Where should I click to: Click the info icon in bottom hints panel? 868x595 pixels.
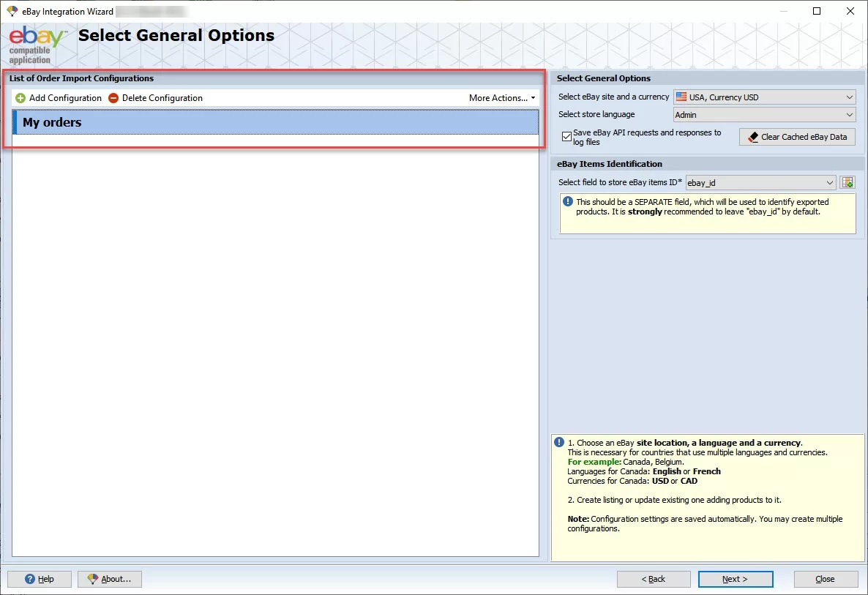tap(559, 442)
